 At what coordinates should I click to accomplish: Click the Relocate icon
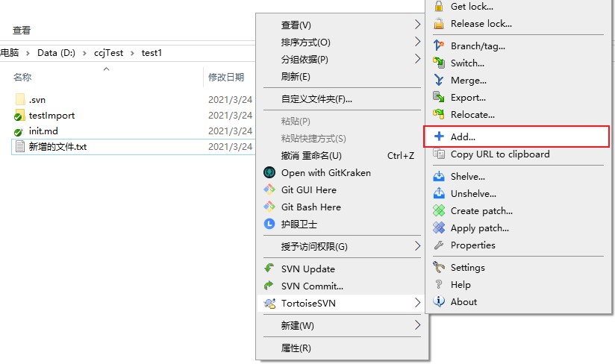439,115
